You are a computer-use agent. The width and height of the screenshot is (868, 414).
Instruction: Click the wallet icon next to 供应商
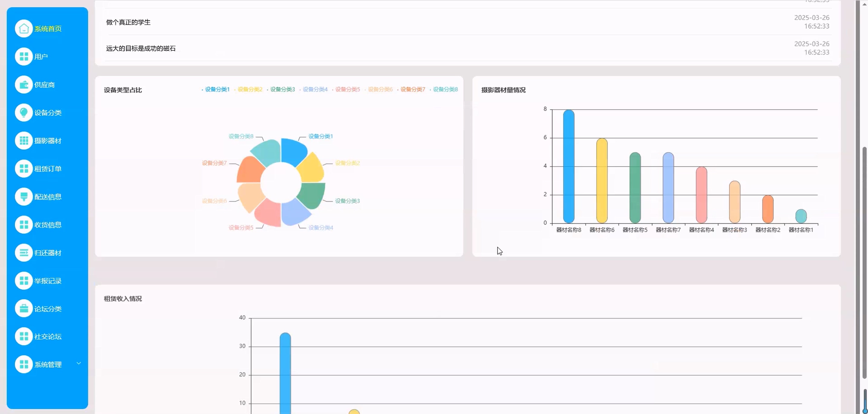(x=24, y=84)
